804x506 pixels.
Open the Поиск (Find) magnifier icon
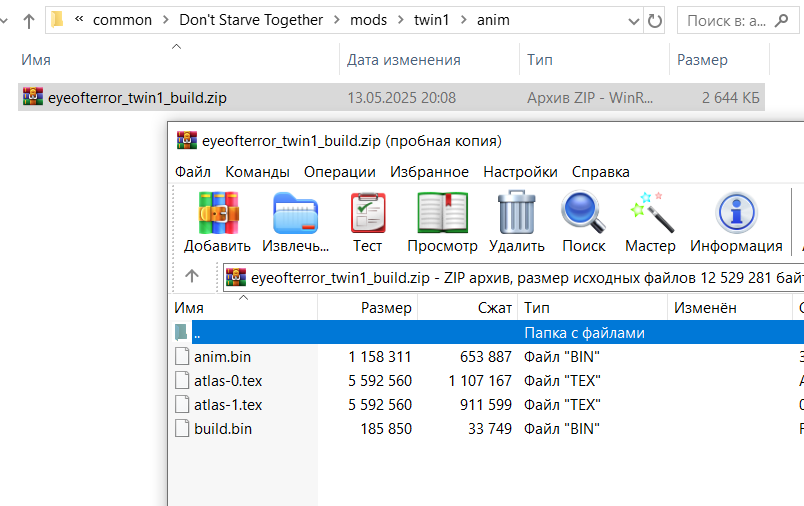point(583,213)
